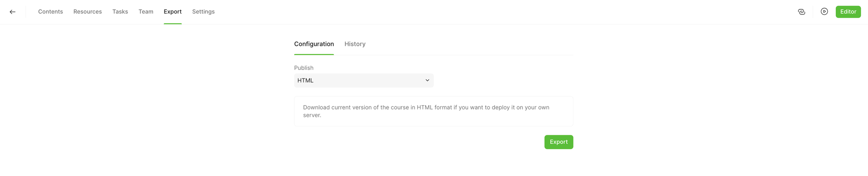View the export History tab
The width and height of the screenshot is (868, 176).
click(355, 44)
